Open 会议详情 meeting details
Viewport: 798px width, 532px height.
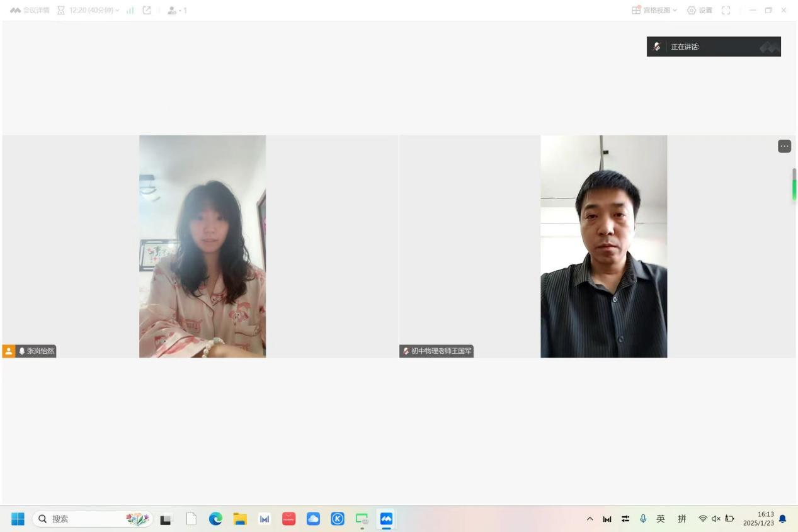(31, 11)
